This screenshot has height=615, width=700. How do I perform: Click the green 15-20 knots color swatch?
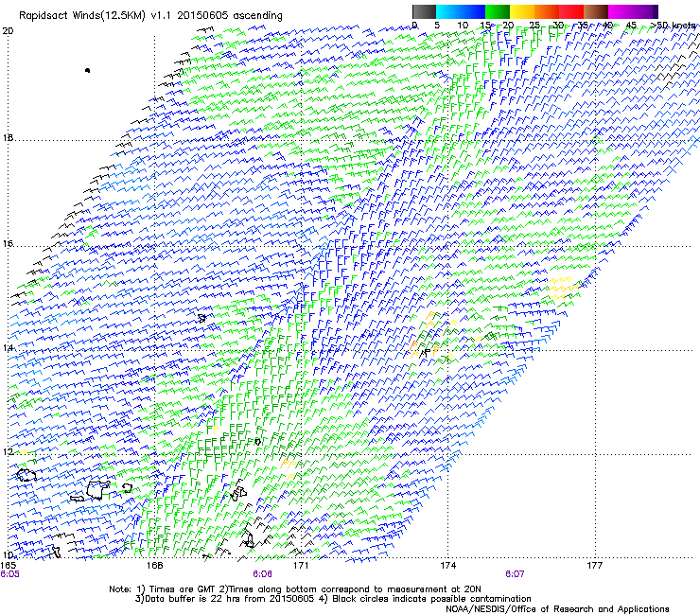click(498, 11)
